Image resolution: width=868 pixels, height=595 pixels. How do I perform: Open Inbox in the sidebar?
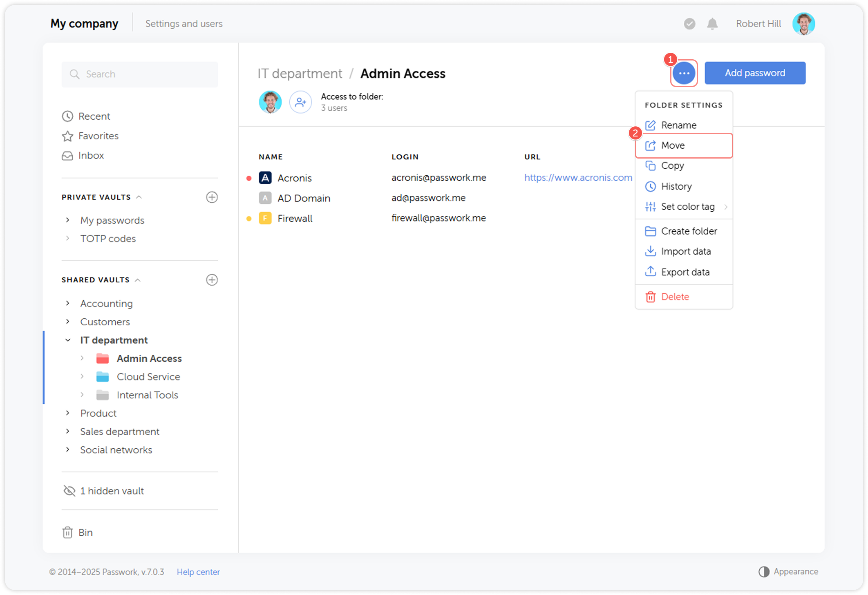pos(91,156)
